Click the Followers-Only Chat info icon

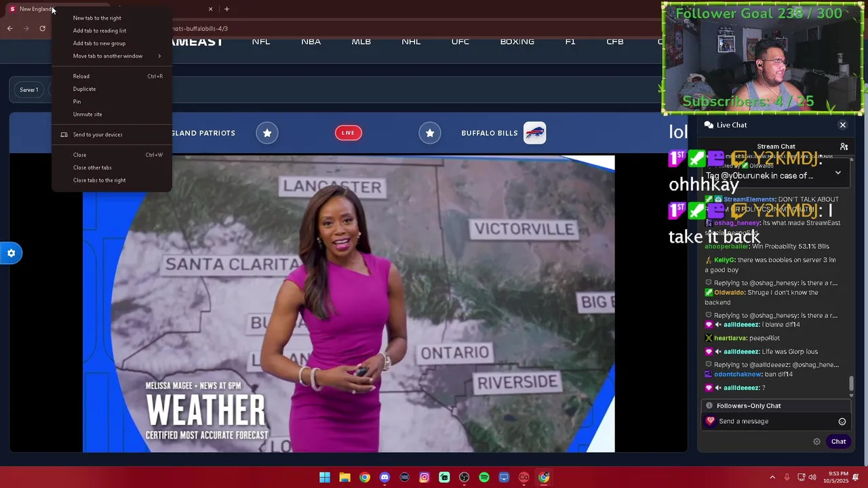pyautogui.click(x=709, y=405)
